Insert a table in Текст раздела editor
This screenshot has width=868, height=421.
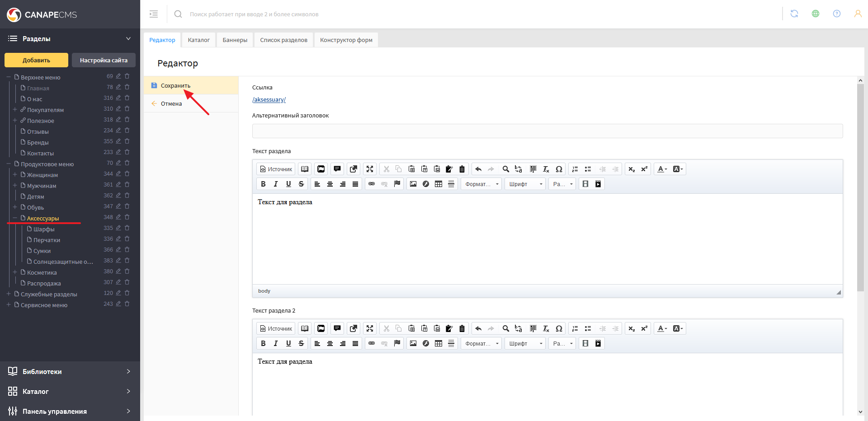coord(439,184)
